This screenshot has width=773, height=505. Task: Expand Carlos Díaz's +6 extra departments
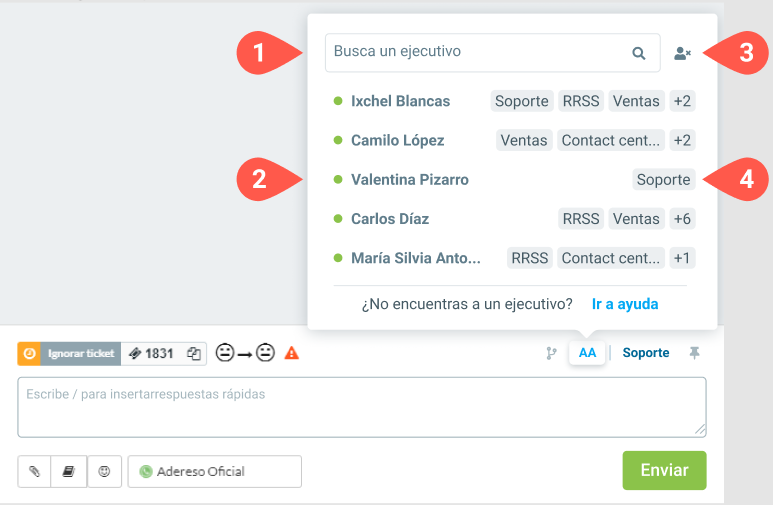[x=682, y=219]
